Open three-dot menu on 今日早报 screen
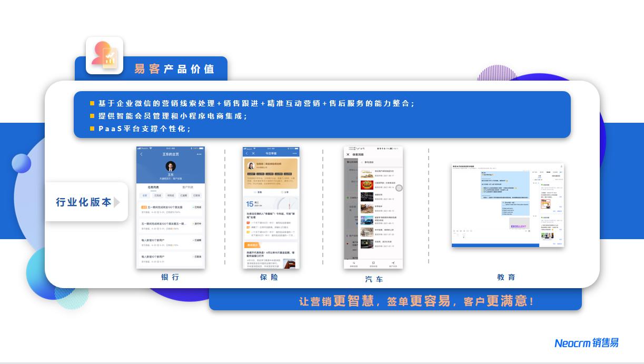644x364 pixels. 295,153
